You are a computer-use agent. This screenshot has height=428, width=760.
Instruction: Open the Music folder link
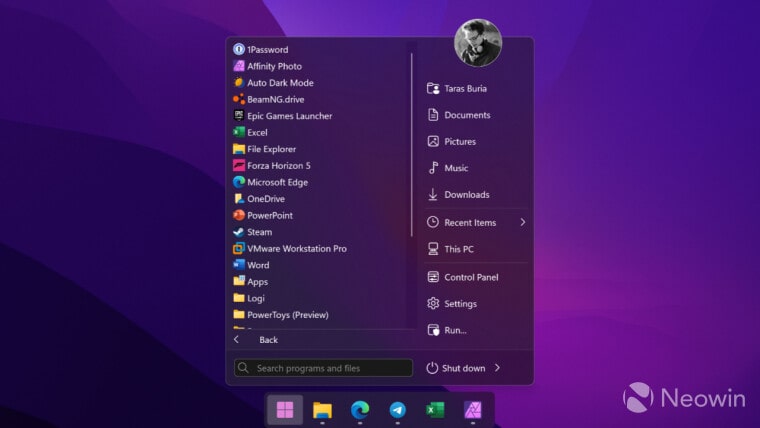[448, 168]
